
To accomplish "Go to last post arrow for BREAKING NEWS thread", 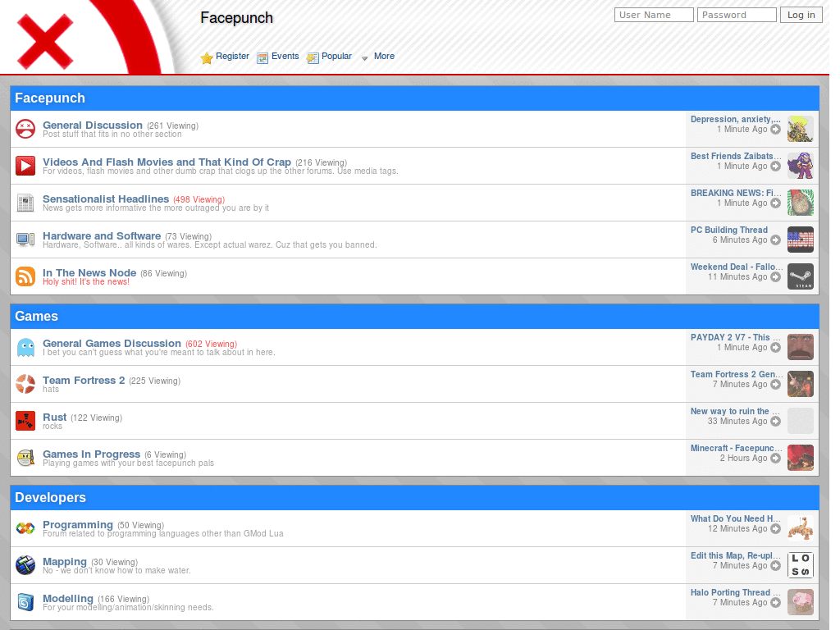I will [x=775, y=203].
